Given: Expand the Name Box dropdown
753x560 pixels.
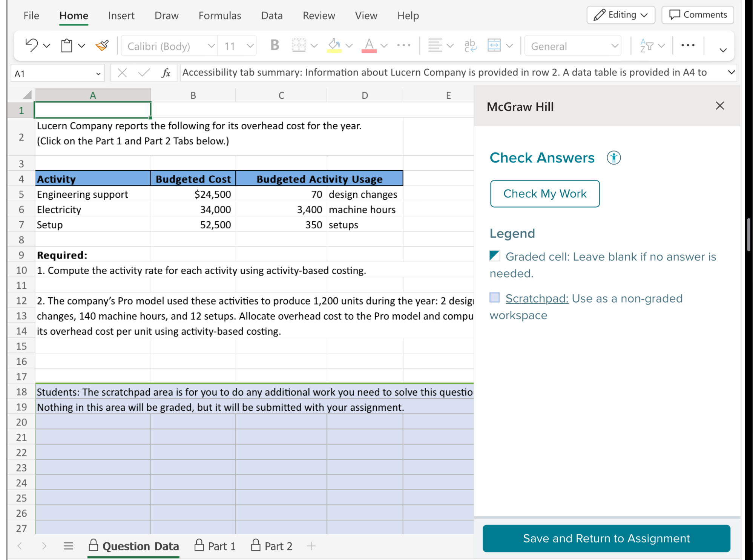Looking at the screenshot, I should pyautogui.click(x=99, y=73).
